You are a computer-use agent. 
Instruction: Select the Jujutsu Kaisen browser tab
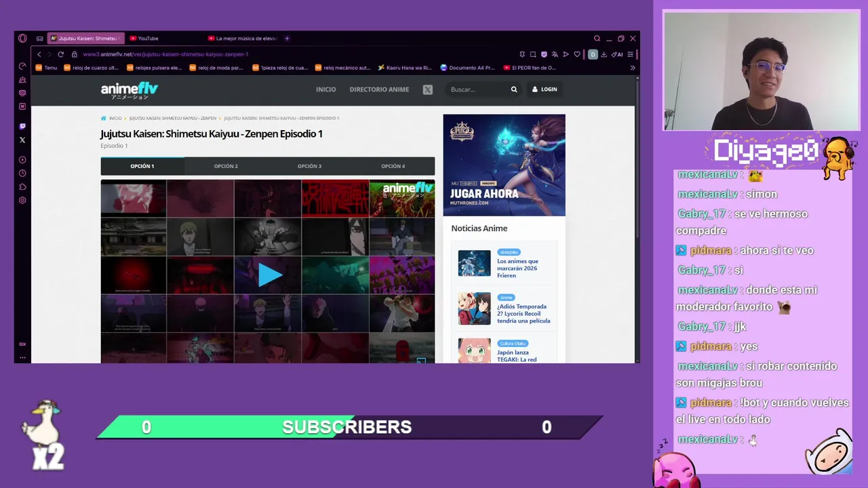[x=86, y=39]
